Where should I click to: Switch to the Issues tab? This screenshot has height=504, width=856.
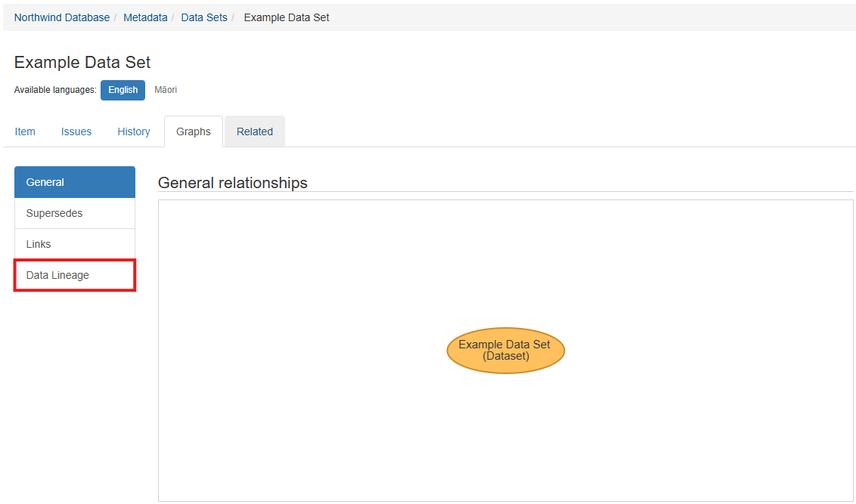(76, 131)
